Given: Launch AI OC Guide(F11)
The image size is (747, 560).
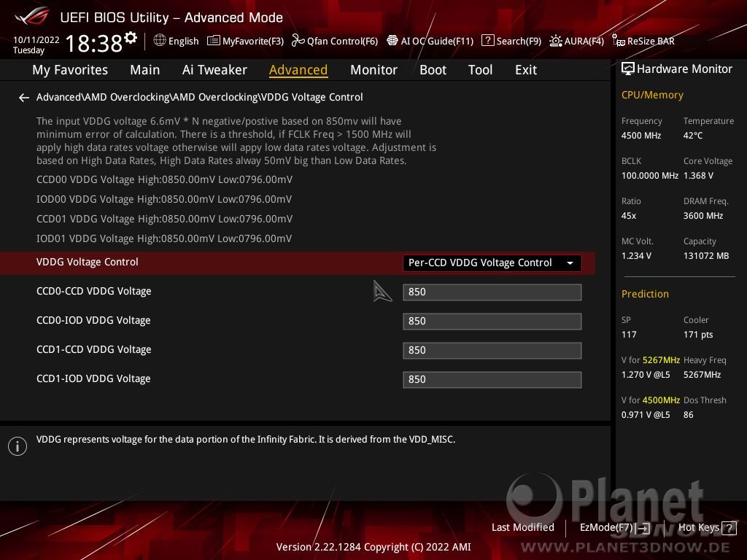Looking at the screenshot, I should pyautogui.click(x=430, y=41).
